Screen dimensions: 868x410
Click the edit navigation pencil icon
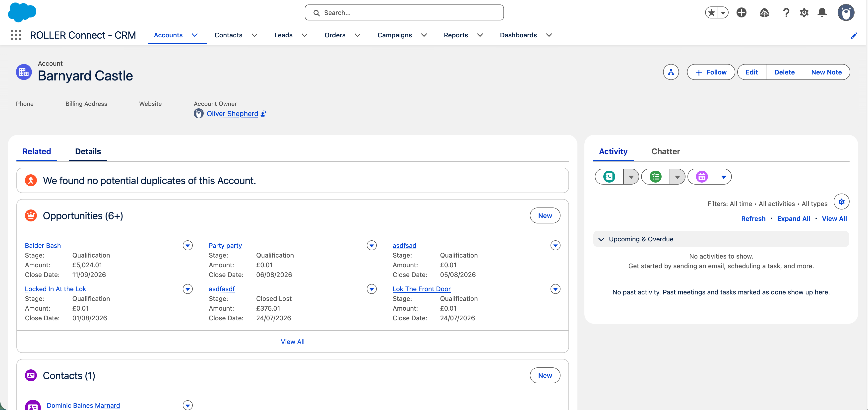(854, 35)
